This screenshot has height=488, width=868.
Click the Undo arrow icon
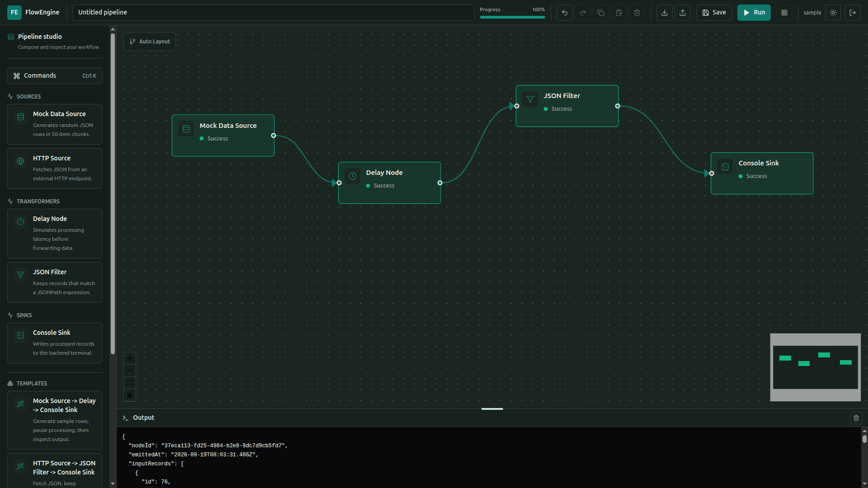[x=565, y=13]
